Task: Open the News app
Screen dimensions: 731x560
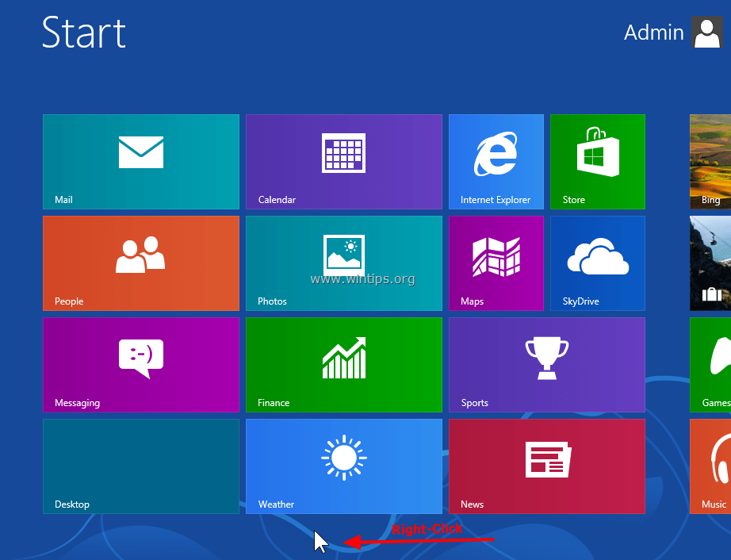Action: [x=546, y=466]
